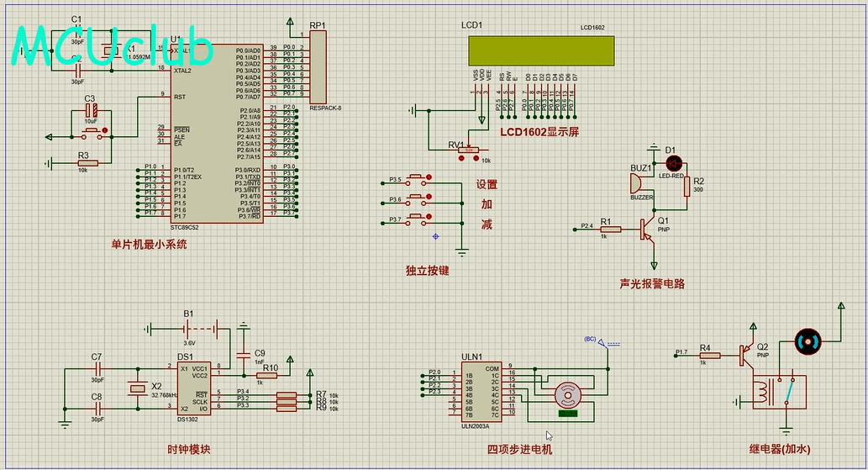
Task: Select the X1 crystal oscillator
Action: click(108, 52)
